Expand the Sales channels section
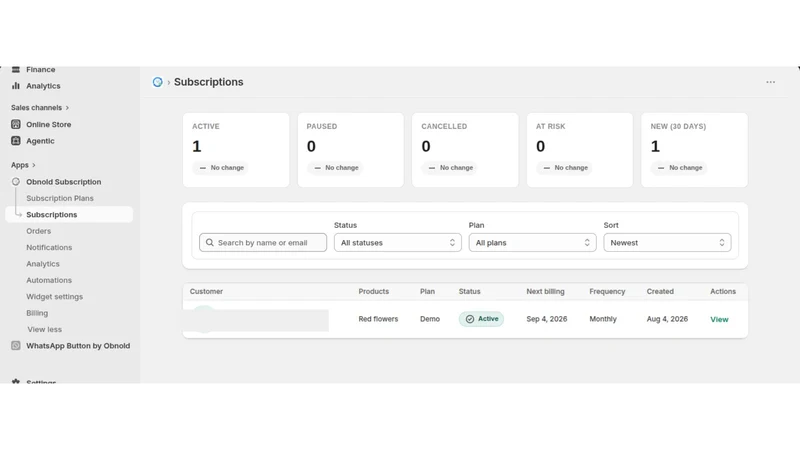This screenshot has width=800, height=450. (x=40, y=108)
